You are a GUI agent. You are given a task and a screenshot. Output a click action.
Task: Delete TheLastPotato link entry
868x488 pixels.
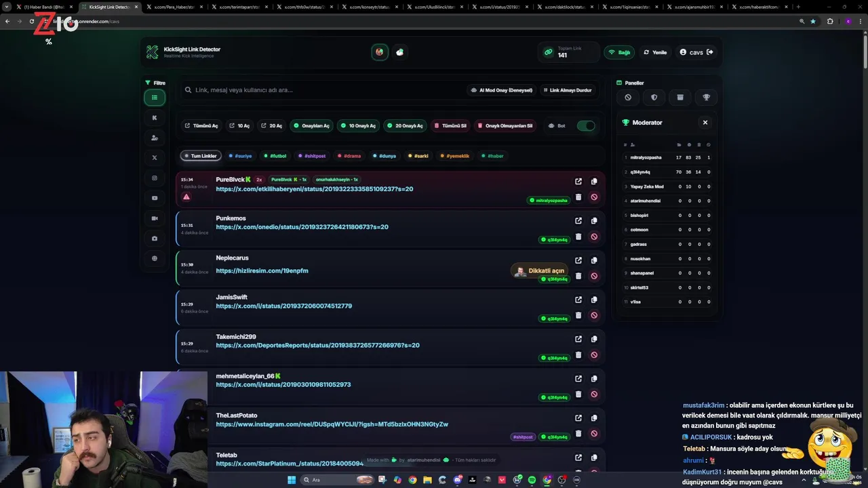pos(578,434)
